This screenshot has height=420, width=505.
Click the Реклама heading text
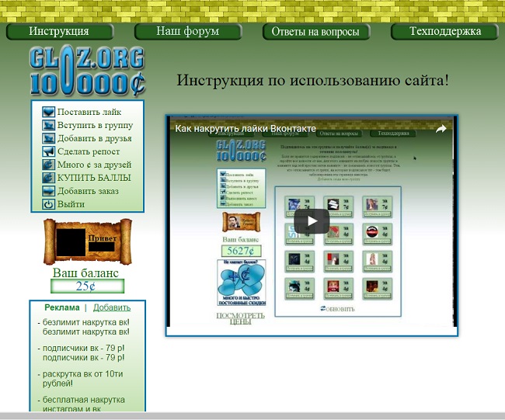pyautogui.click(x=62, y=307)
